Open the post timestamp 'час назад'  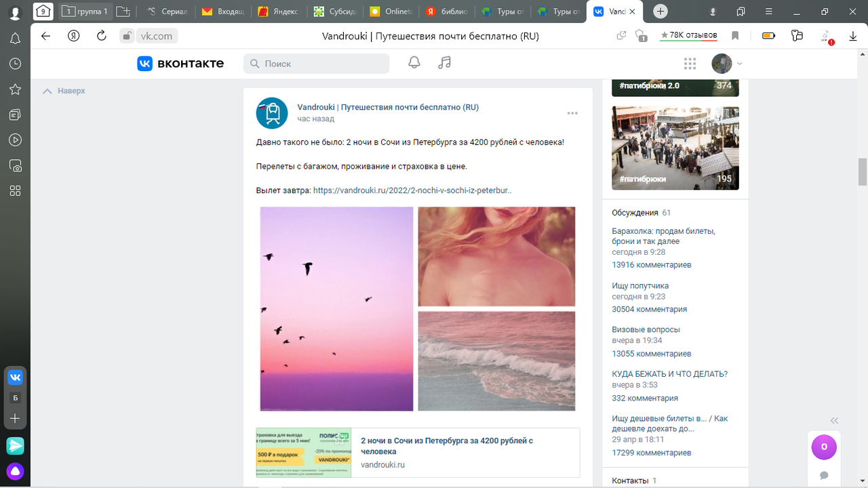[315, 119]
